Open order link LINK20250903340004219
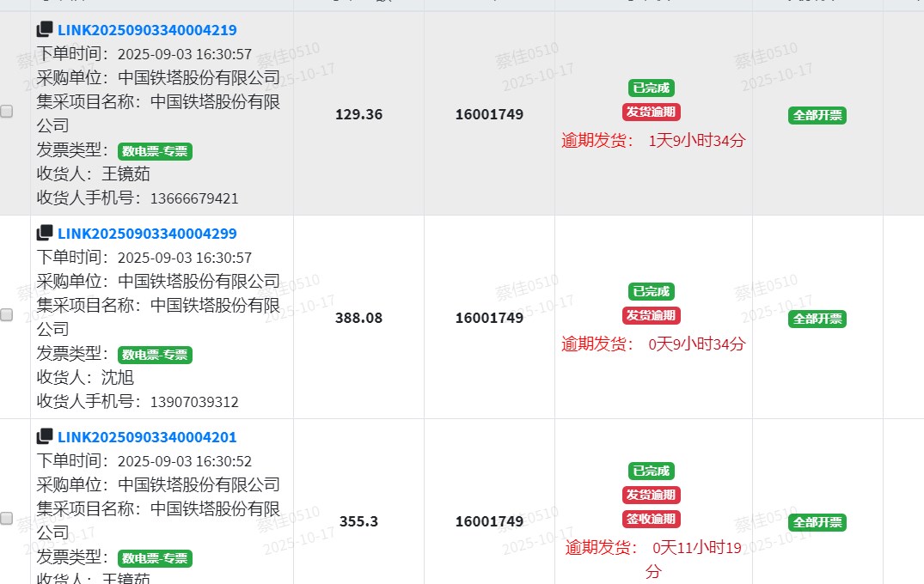 point(147,31)
